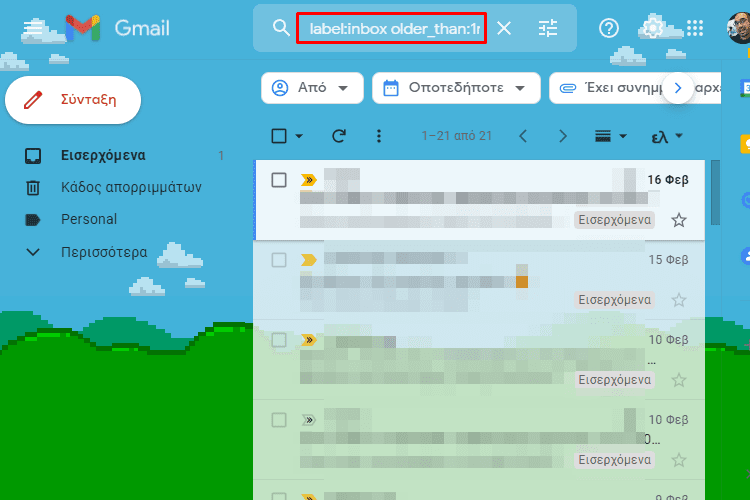Open the email dated 16 Φεβ

(x=479, y=200)
